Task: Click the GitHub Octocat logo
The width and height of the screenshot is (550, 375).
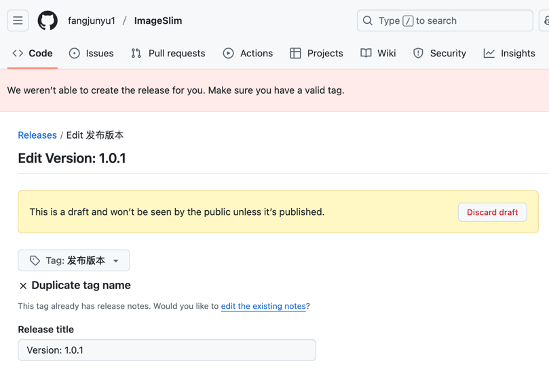Action: pos(48,21)
